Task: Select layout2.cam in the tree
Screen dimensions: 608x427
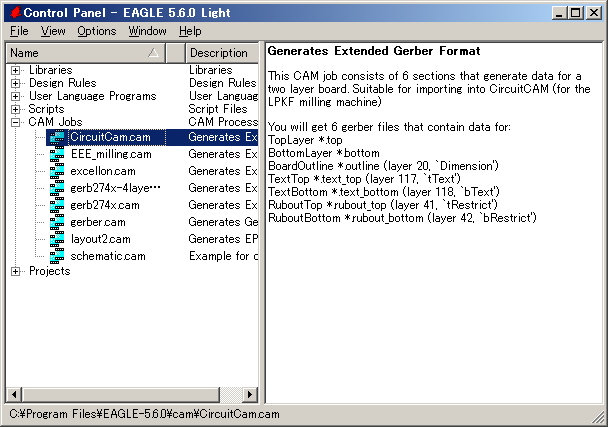Action: coord(100,239)
